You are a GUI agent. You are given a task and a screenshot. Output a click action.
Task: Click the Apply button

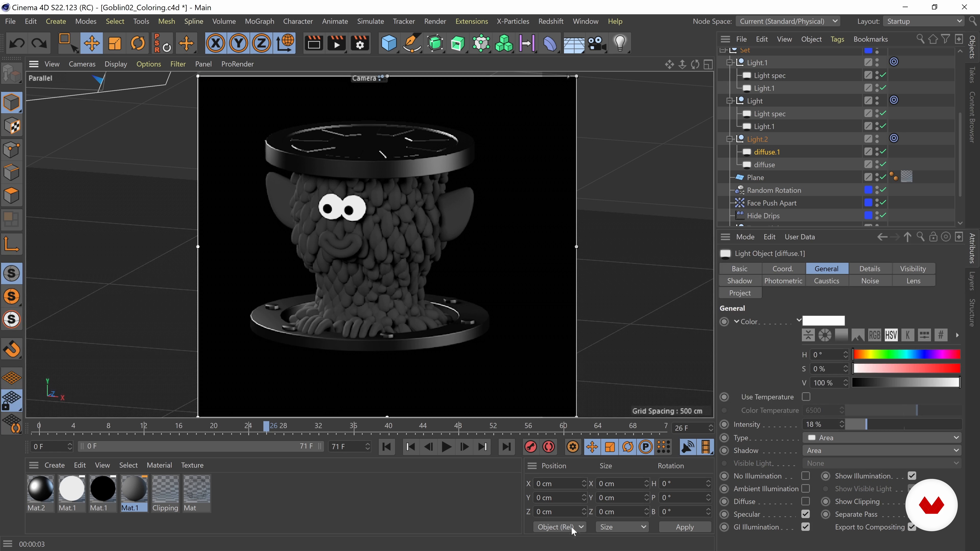pyautogui.click(x=685, y=527)
